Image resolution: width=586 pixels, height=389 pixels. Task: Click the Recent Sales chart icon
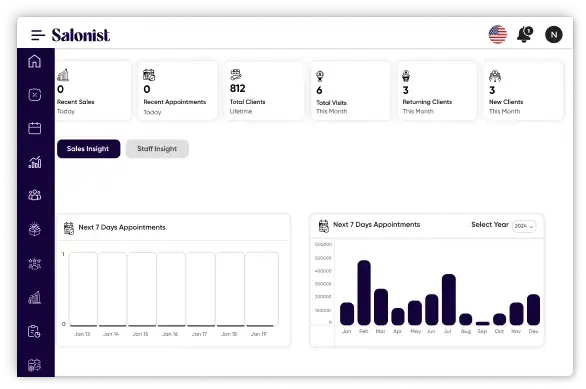click(x=63, y=75)
